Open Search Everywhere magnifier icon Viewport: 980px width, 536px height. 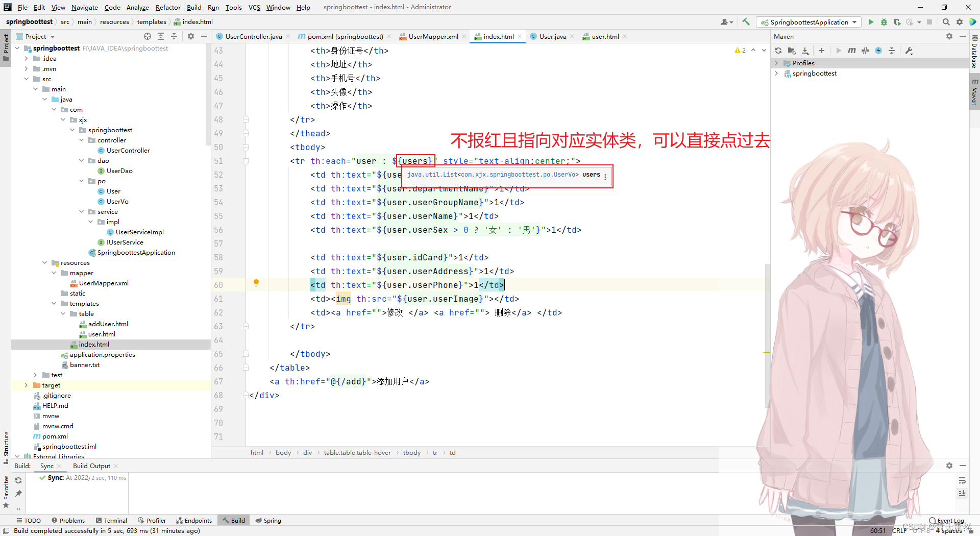(x=946, y=22)
